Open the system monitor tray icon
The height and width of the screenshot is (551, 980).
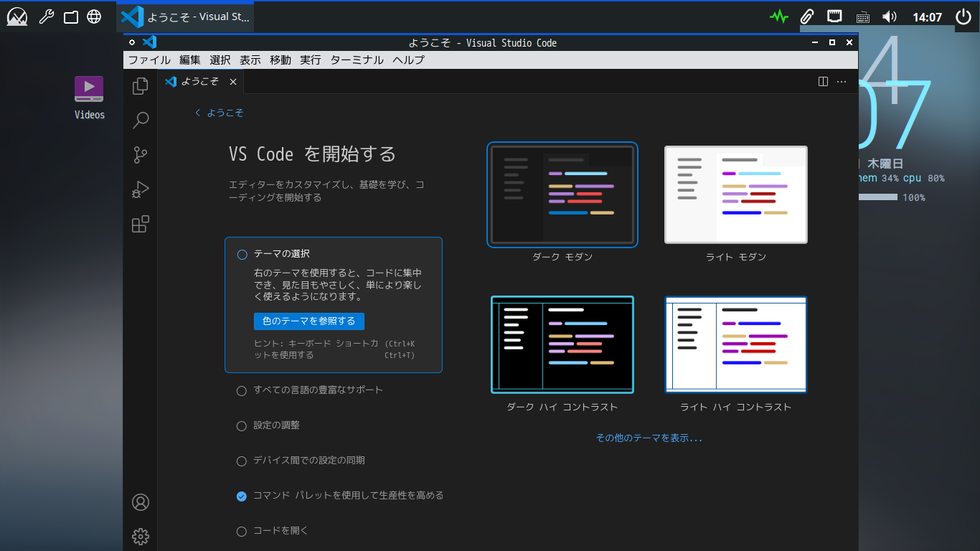pyautogui.click(x=779, y=17)
